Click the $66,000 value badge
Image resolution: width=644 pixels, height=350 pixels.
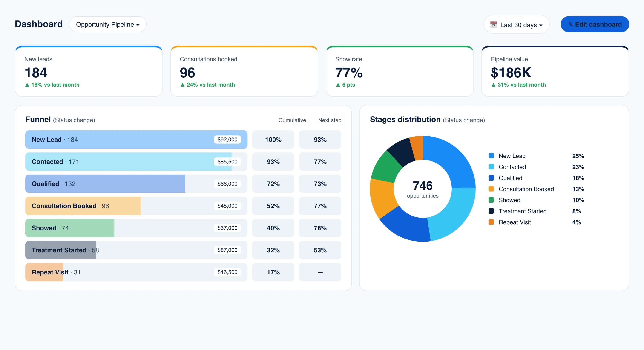227,184
